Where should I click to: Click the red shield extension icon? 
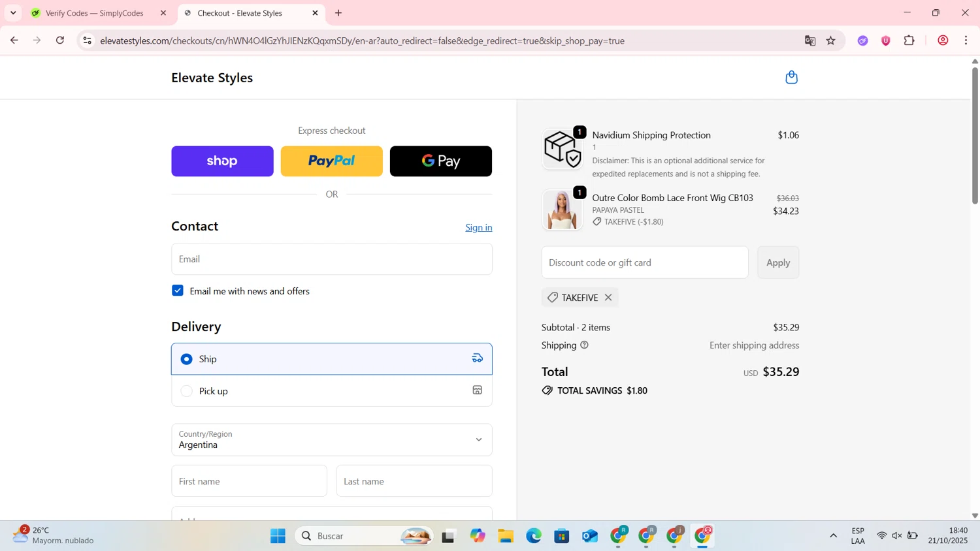tap(886, 40)
